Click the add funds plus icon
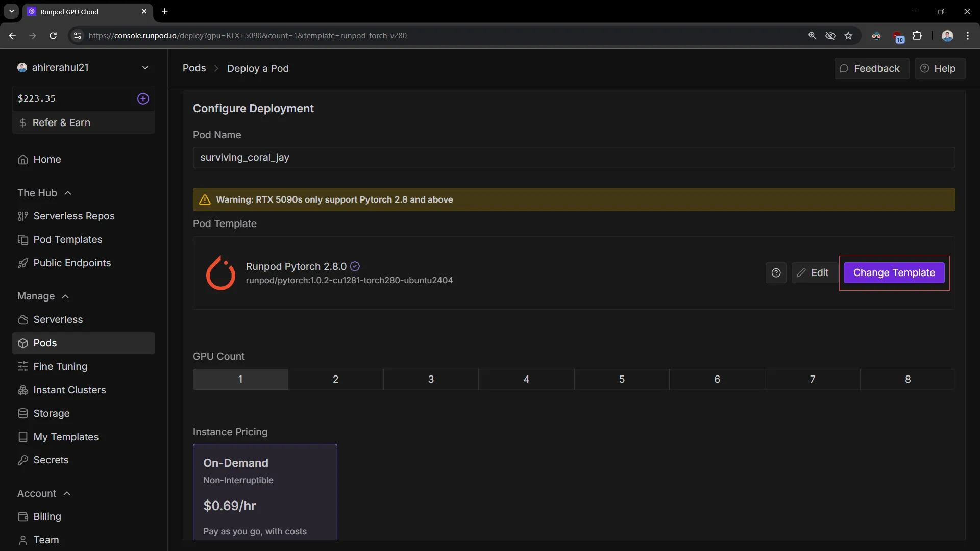The height and width of the screenshot is (551, 980). [x=143, y=98]
